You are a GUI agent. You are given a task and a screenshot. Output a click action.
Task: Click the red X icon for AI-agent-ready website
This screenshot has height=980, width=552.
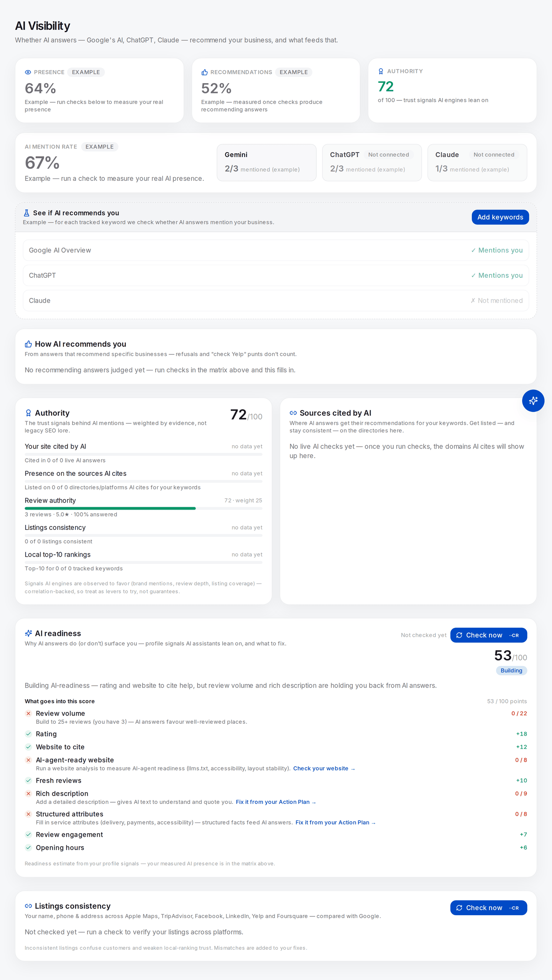[28, 760]
